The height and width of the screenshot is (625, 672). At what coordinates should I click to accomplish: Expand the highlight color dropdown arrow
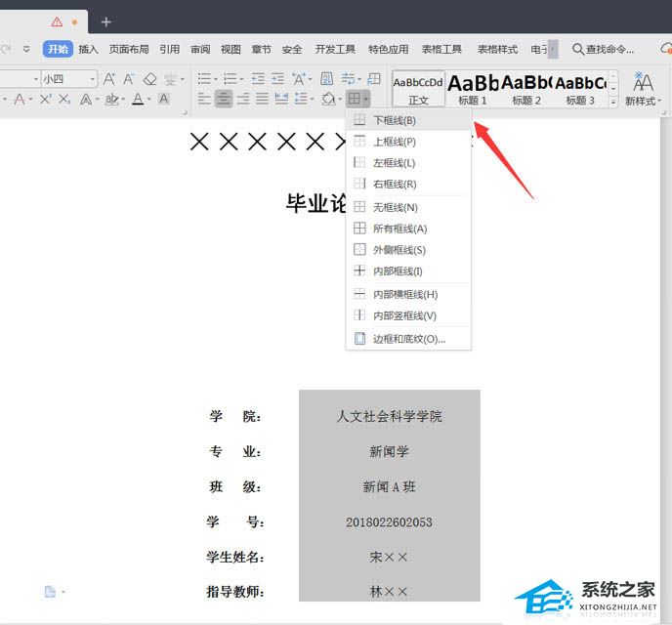(x=123, y=100)
